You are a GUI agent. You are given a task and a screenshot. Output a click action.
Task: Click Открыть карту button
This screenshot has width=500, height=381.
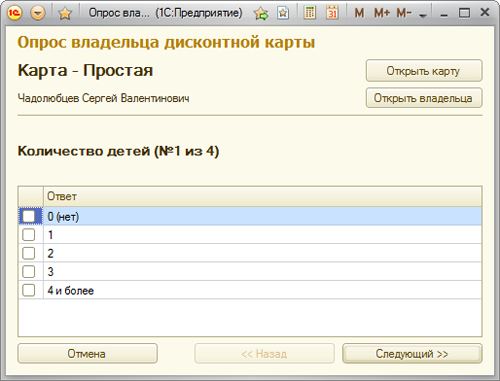(424, 71)
